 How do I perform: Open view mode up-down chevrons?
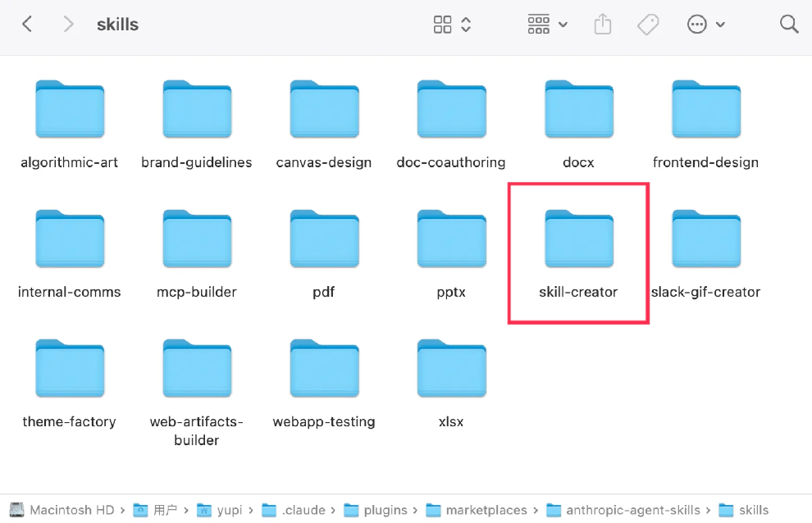(x=466, y=25)
